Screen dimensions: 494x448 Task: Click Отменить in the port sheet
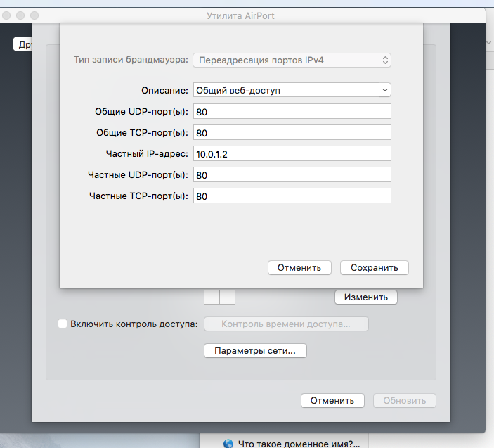[x=299, y=268]
